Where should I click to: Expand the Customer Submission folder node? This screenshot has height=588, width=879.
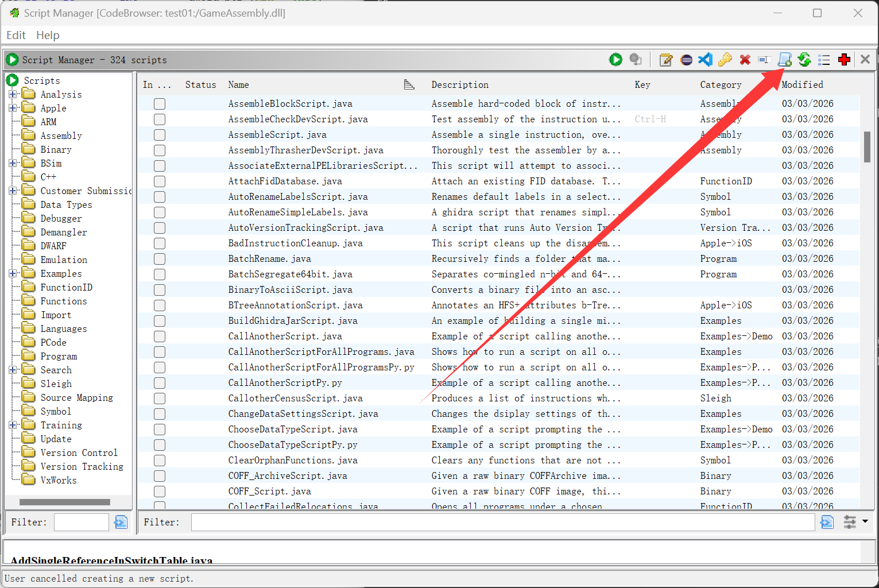pyautogui.click(x=13, y=191)
